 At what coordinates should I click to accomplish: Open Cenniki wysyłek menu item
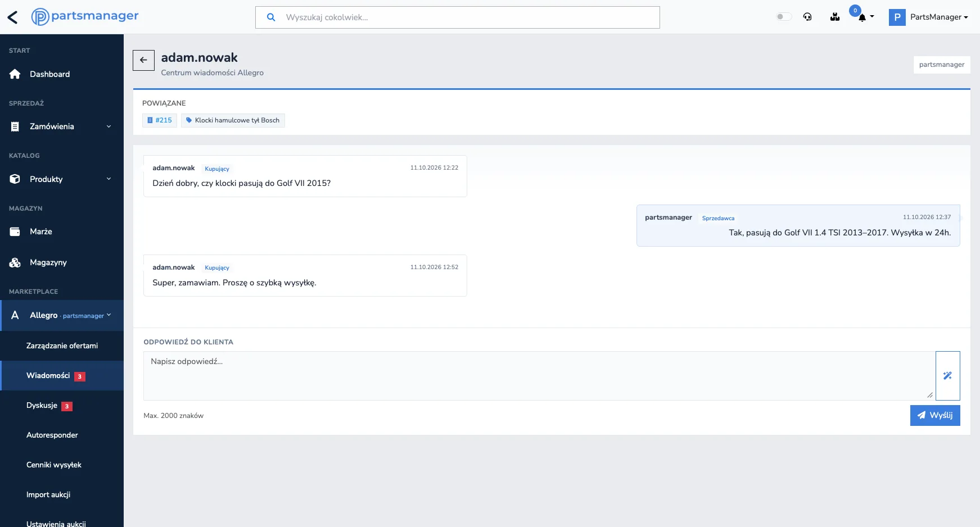[62, 465]
